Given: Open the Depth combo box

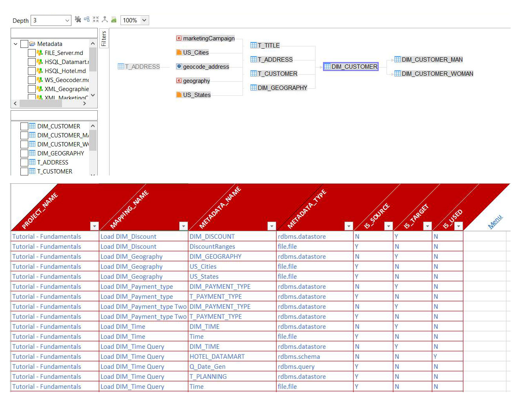Looking at the screenshot, I should (x=51, y=20).
